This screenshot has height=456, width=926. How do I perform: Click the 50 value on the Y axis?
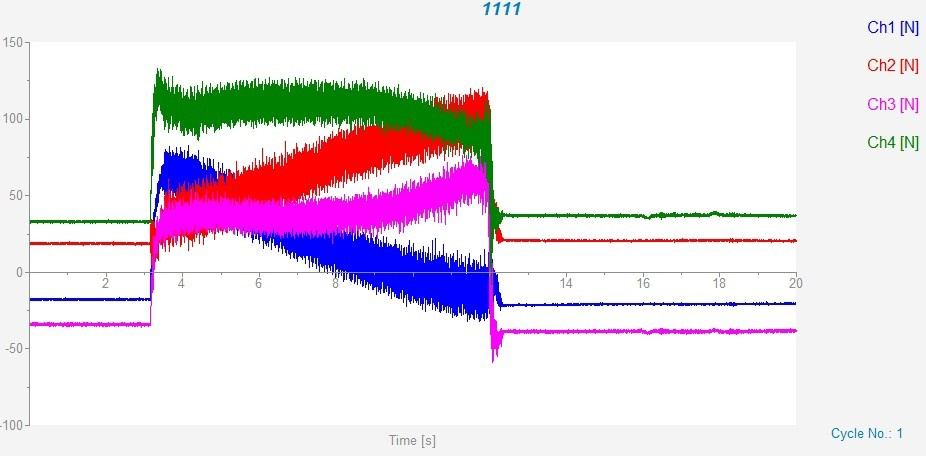pyautogui.click(x=15, y=196)
